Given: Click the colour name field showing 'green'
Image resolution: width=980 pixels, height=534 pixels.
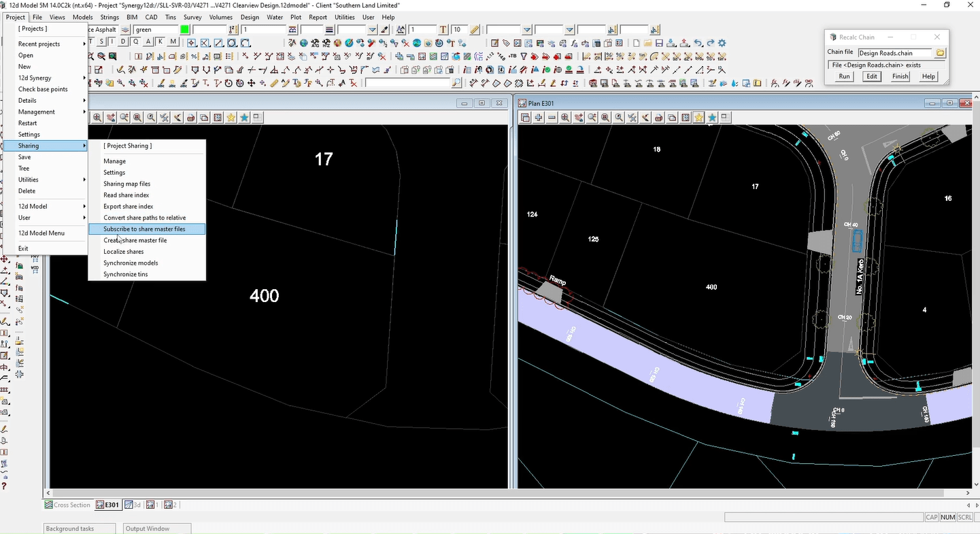Looking at the screenshot, I should [x=156, y=30].
